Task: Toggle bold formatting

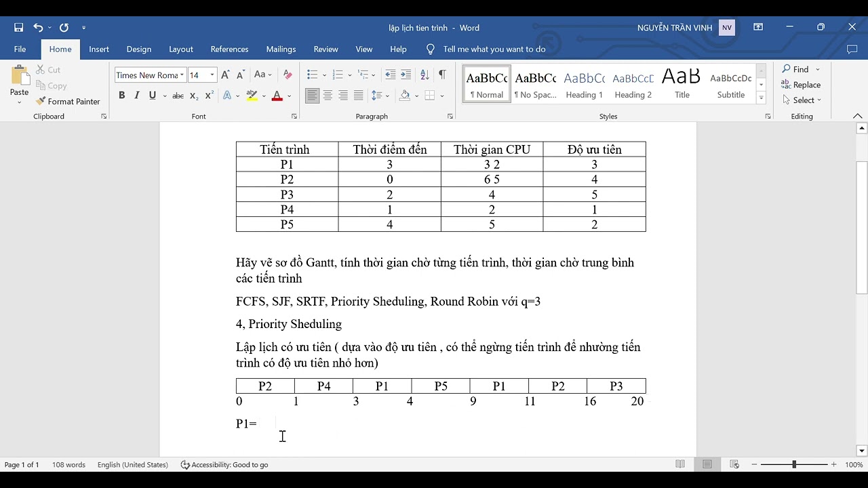Action: tap(121, 96)
